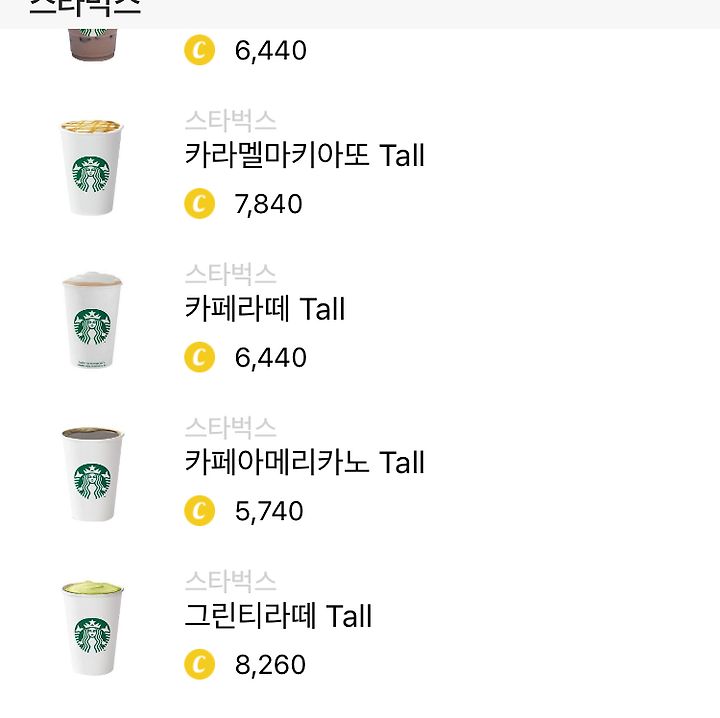This screenshot has height=718, width=720.
Task: Click the 8,260 price text
Action: pos(270,665)
